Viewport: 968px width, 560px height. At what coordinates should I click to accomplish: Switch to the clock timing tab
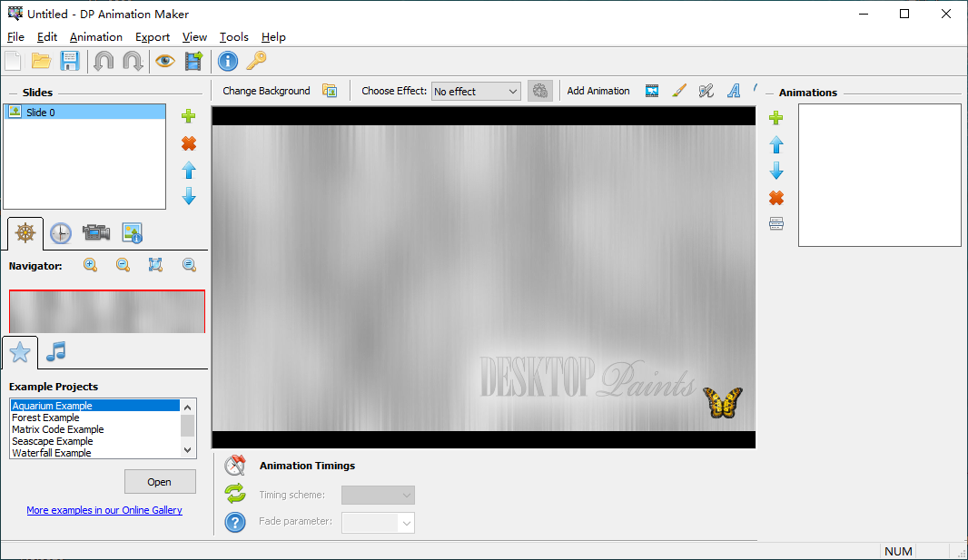click(x=60, y=233)
